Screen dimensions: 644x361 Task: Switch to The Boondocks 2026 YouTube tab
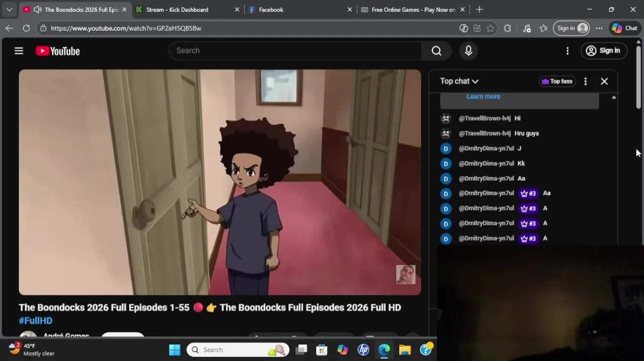[x=75, y=10]
